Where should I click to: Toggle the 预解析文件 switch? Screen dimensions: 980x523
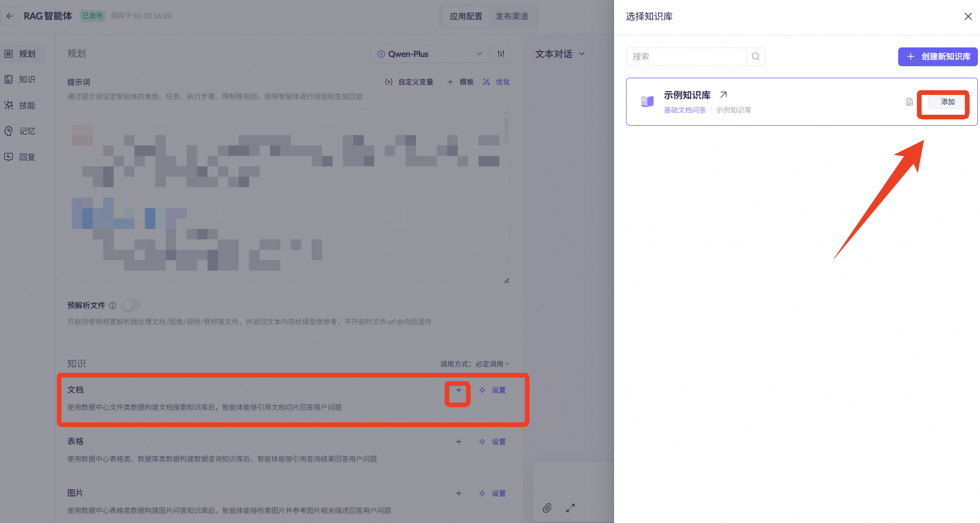(x=131, y=306)
